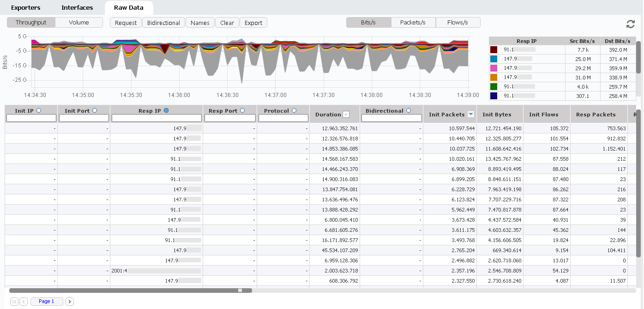The height and width of the screenshot is (309, 644).
Task: Refresh the raw data view
Action: (x=630, y=24)
